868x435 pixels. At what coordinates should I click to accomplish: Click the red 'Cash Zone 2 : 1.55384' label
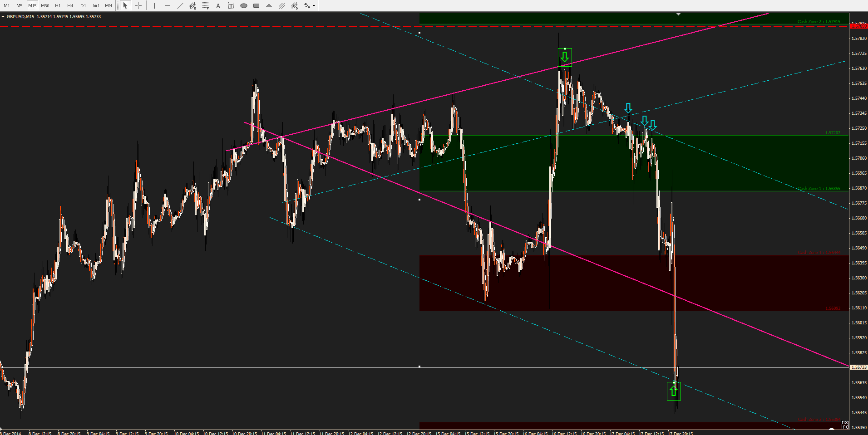[x=819, y=420]
